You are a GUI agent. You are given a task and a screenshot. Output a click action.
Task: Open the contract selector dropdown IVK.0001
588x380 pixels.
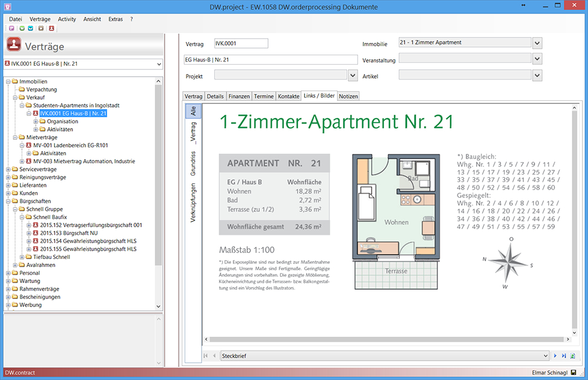coord(159,64)
